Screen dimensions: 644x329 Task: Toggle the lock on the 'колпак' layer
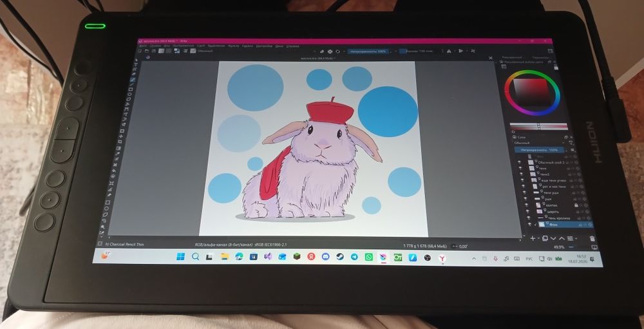[576, 205]
